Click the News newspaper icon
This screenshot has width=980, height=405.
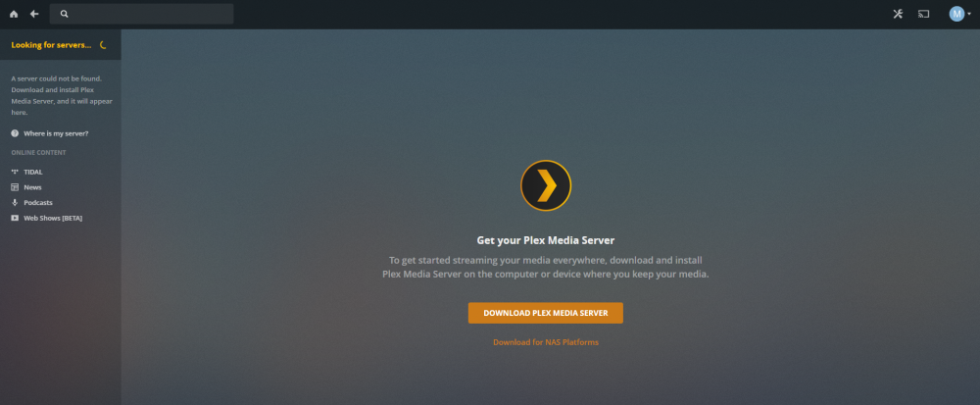click(15, 187)
